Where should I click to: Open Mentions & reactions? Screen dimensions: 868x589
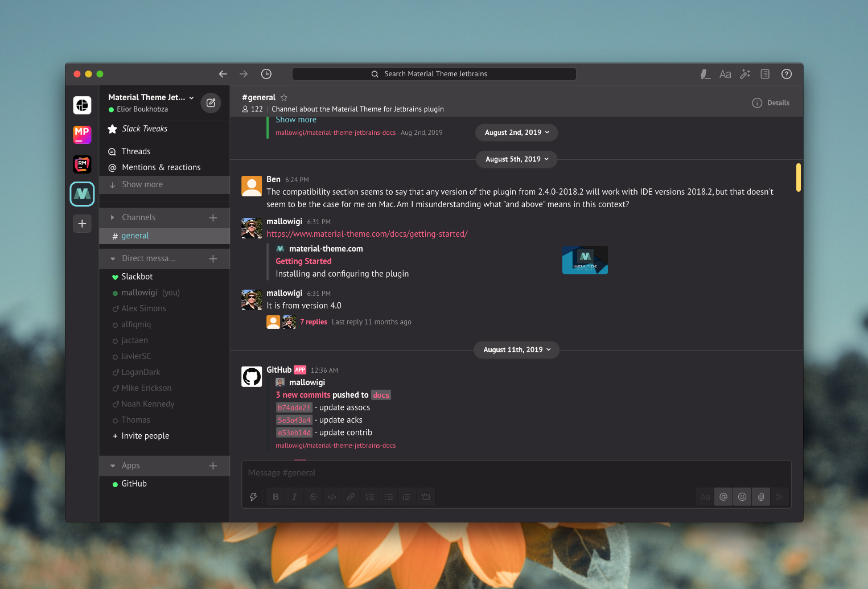(x=164, y=167)
